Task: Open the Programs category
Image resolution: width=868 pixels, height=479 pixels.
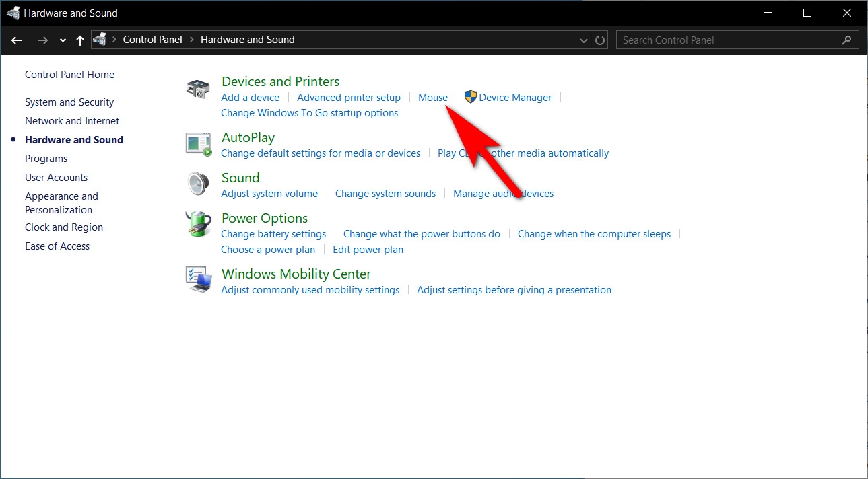Action: 46,159
